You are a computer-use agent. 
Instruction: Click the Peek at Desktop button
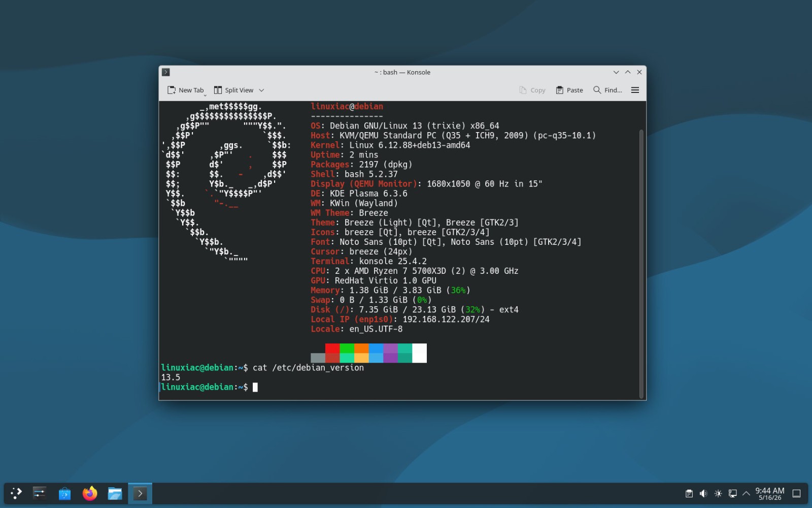click(x=797, y=493)
